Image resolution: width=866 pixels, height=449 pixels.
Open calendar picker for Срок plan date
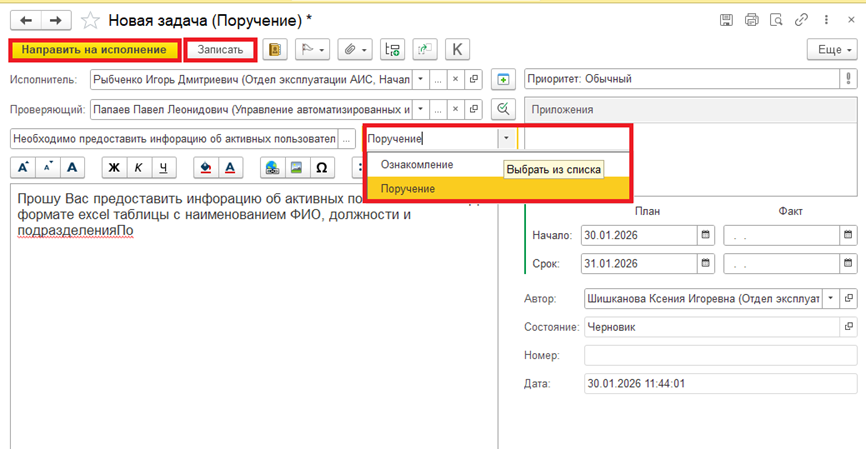coord(705,264)
